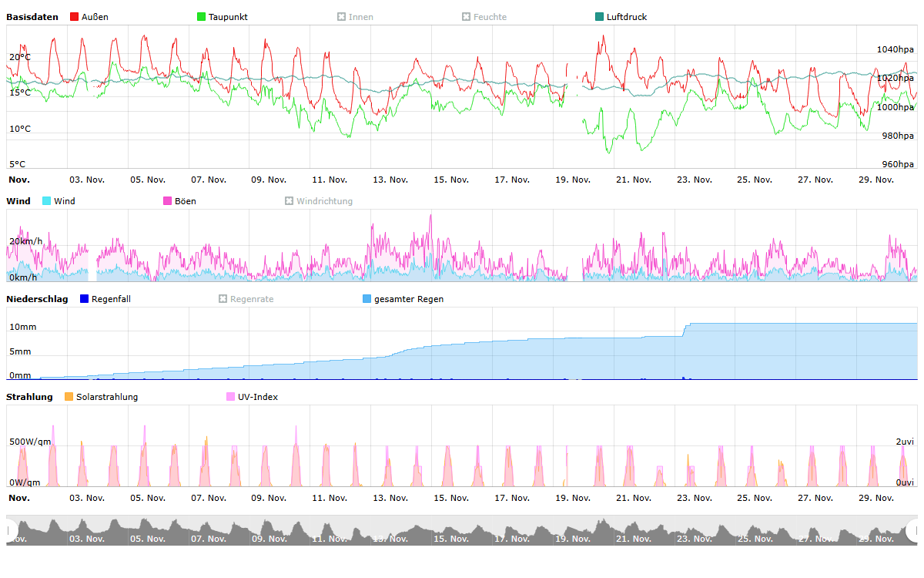The image size is (924, 578).
Task: Click the teal Luftdruck legend swatch
Action: click(x=600, y=17)
